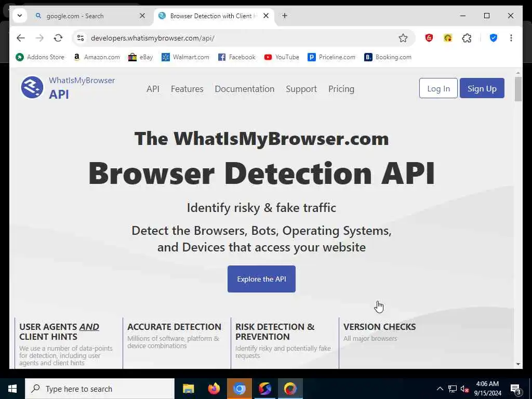Open the Addons Store bookmark
This screenshot has width=532, height=399.
pyautogui.click(x=40, y=57)
